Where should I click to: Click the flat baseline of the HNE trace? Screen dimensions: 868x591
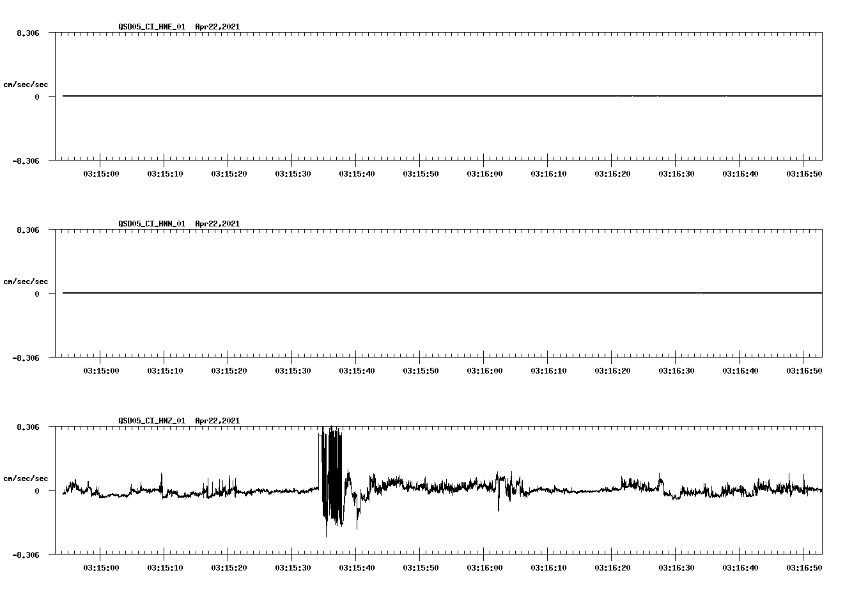pos(384,96)
